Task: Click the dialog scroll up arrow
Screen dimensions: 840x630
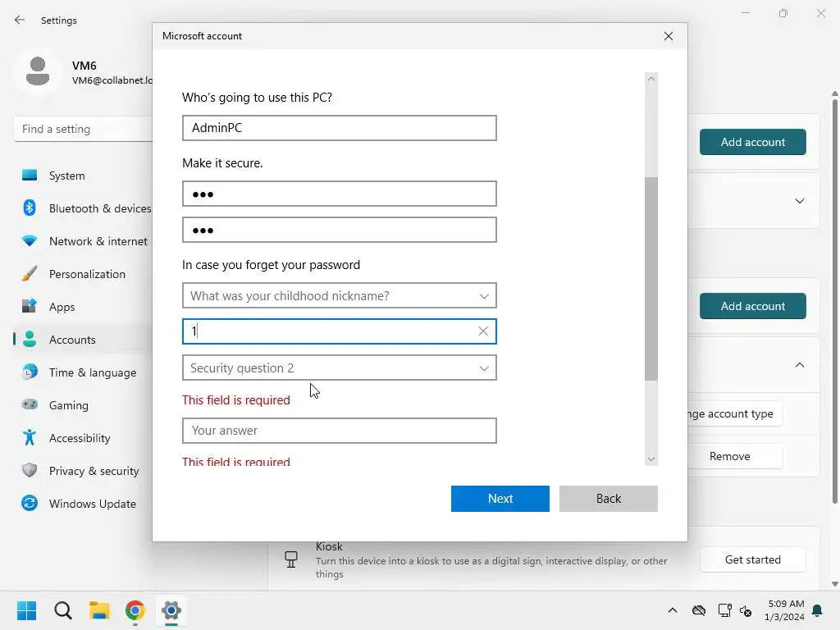Action: pyautogui.click(x=651, y=79)
